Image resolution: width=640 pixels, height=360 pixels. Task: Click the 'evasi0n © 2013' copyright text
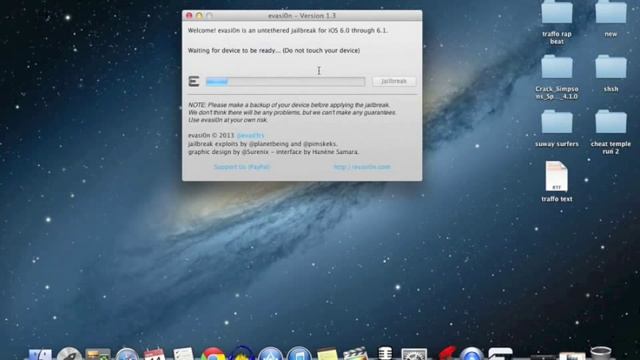tap(211, 136)
